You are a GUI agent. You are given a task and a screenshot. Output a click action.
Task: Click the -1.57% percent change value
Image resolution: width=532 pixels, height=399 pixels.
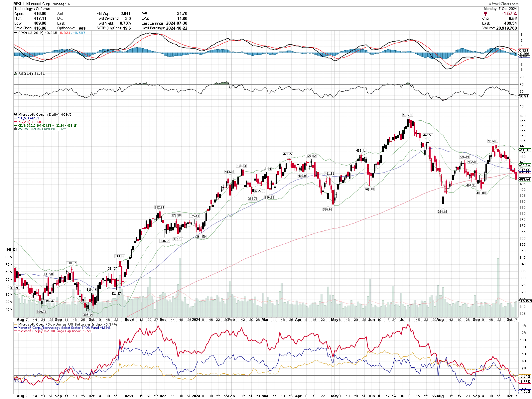click(x=509, y=14)
